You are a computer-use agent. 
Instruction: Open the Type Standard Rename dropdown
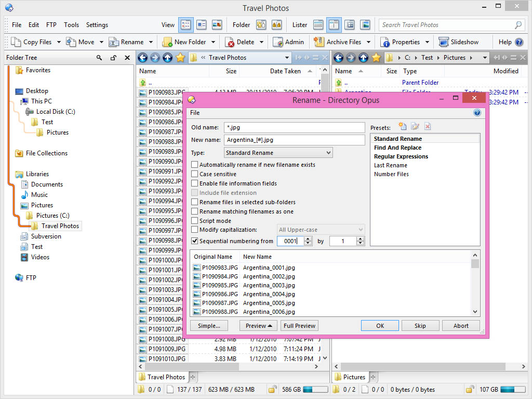pyautogui.click(x=278, y=153)
